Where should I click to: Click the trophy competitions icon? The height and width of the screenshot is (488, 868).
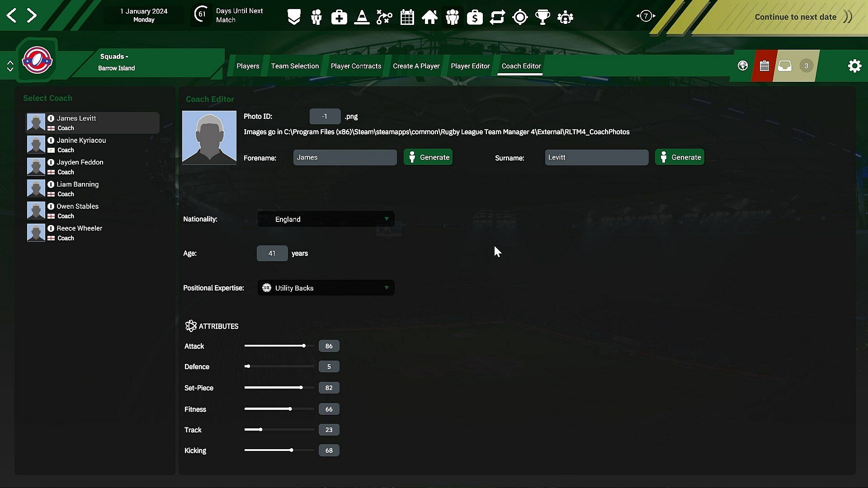click(542, 17)
